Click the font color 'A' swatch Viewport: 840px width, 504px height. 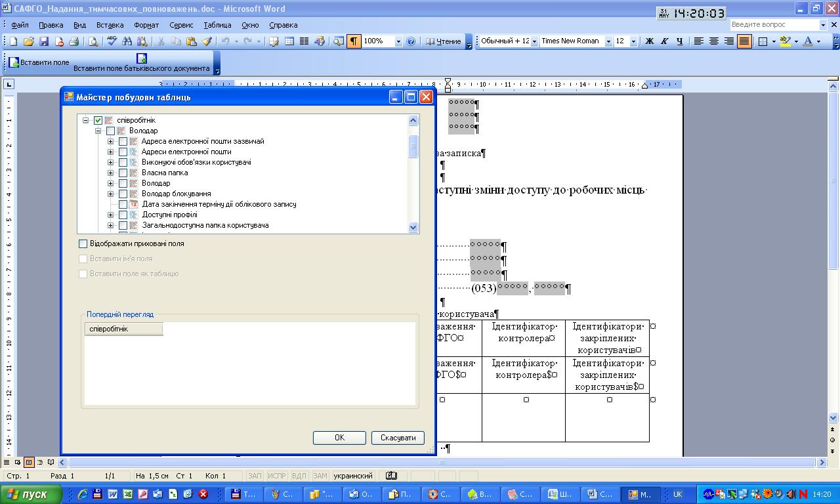(x=808, y=41)
